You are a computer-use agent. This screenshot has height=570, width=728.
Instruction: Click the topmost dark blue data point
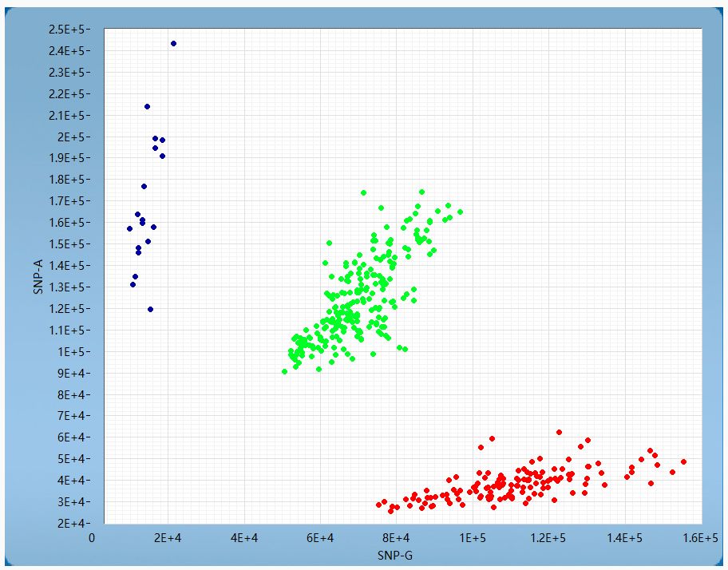click(x=173, y=43)
